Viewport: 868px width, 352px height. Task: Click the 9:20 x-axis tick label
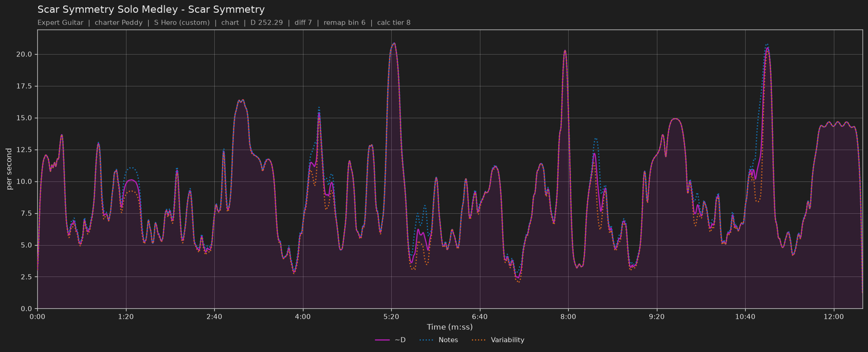(x=657, y=317)
